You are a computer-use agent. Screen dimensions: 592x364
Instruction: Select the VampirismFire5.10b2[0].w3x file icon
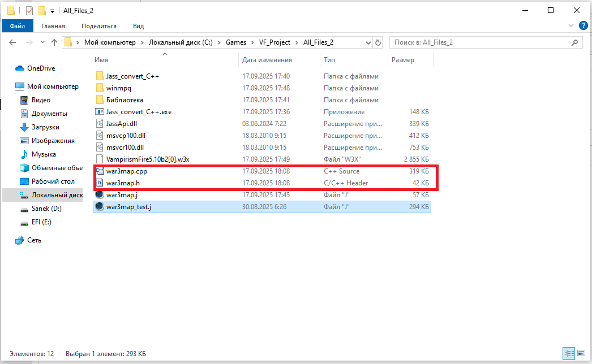[99, 159]
